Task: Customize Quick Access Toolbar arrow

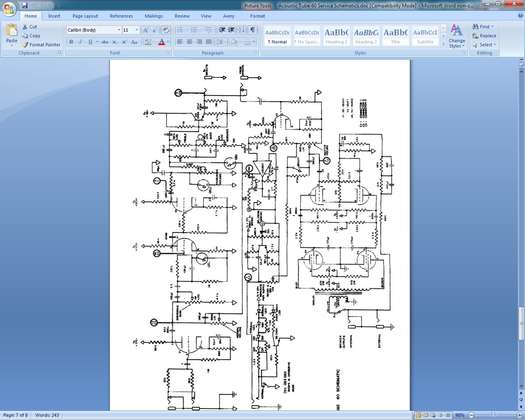Action: click(x=59, y=6)
